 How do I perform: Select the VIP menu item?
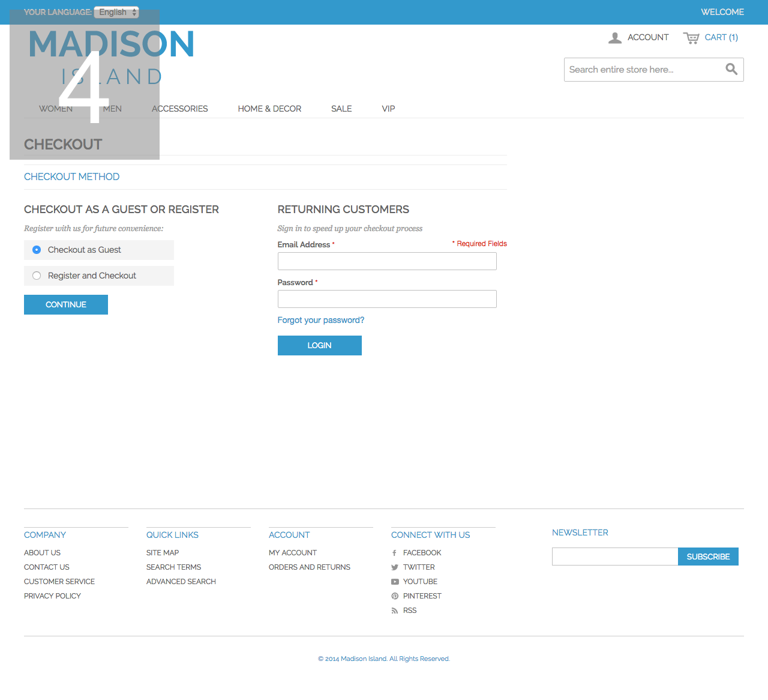[x=388, y=109]
